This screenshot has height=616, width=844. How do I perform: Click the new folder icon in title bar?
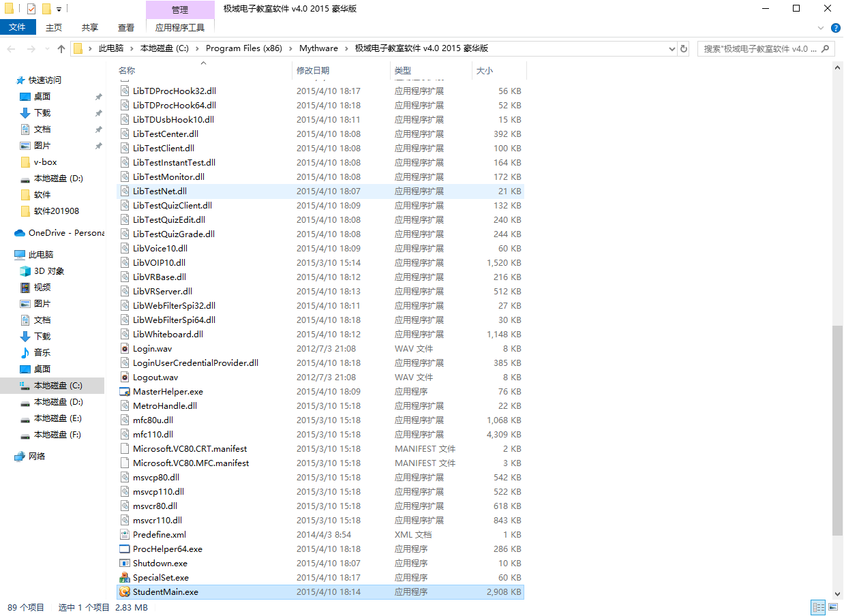[46, 9]
